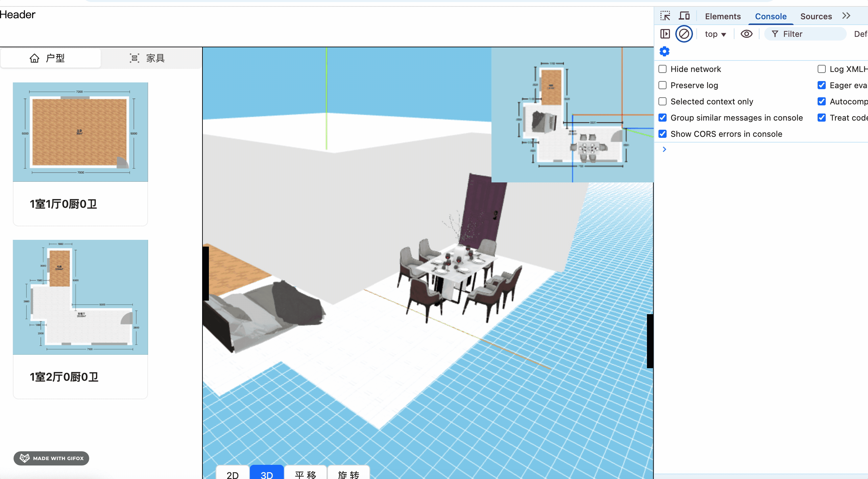This screenshot has height=479, width=868.
Task: Switch view to 2D
Action: (233, 473)
